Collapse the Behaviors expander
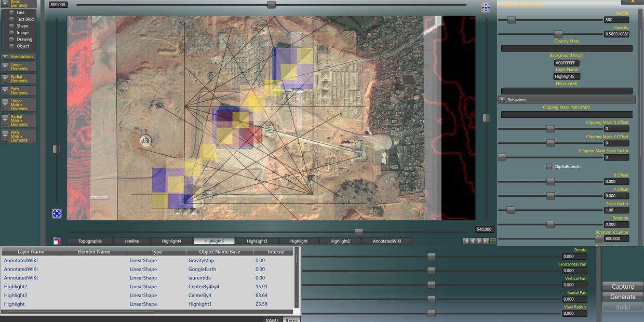Image resolution: width=644 pixels, height=322 pixels. pos(502,100)
